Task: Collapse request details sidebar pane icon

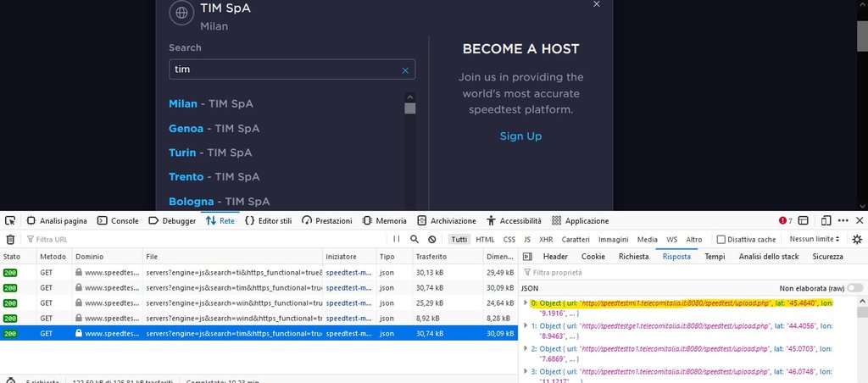Action: tap(527, 257)
